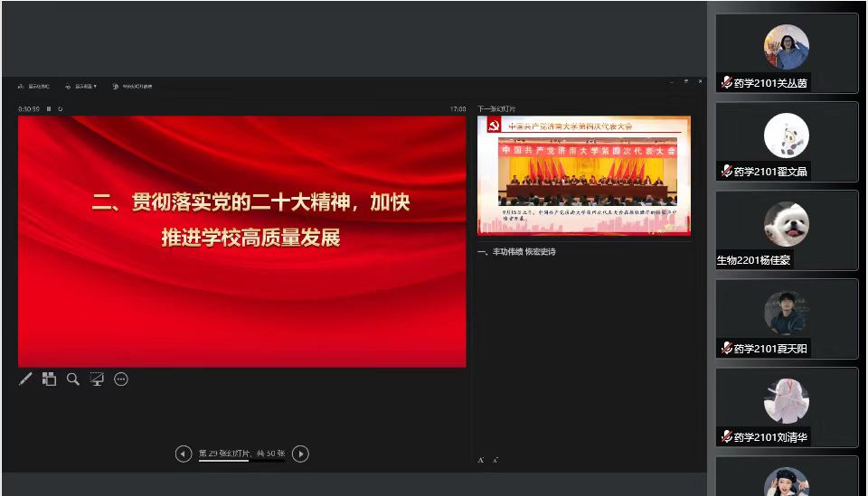The width and height of the screenshot is (868, 496).
Task: Select participant 生物2201杨佳蒙 tile
Action: click(x=787, y=230)
